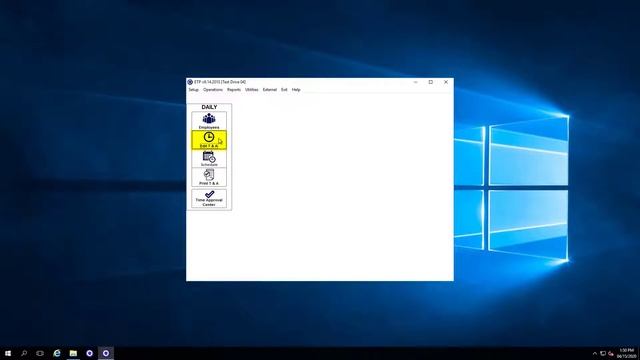Viewport: 640px width, 360px height.
Task: Open the Windows Start menu
Action: [8, 353]
